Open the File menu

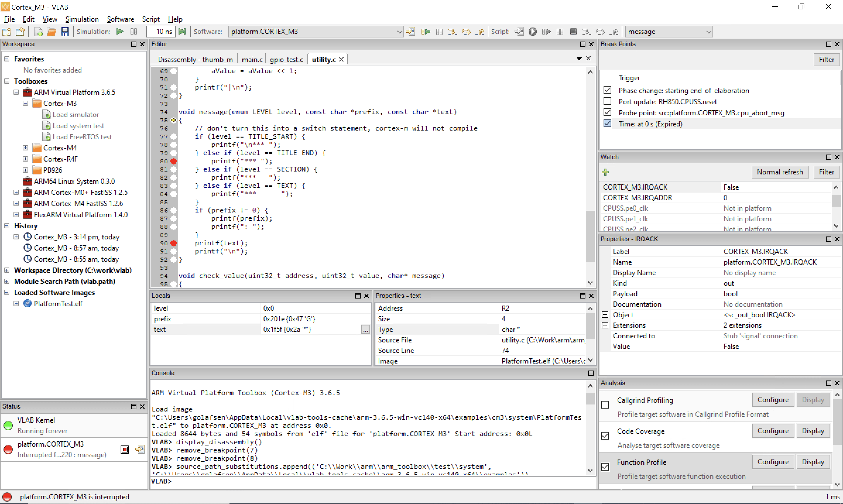9,19
